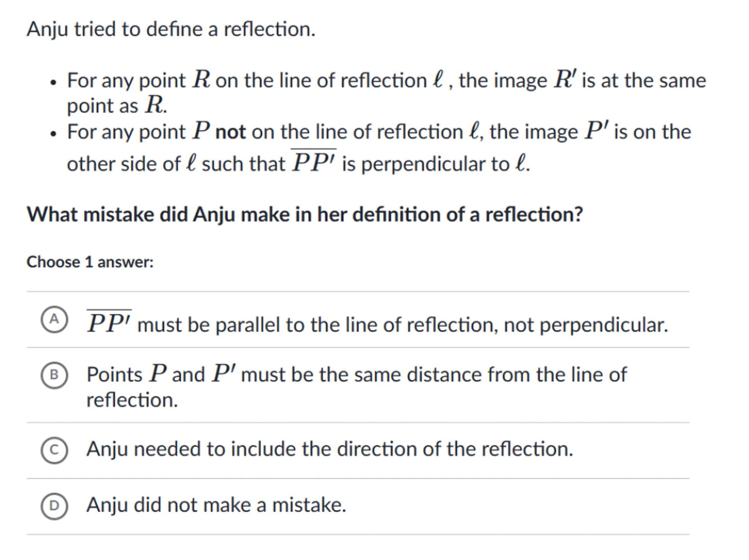Pick the radio button for option C
This screenshot has width=749, height=560.
click(x=54, y=450)
